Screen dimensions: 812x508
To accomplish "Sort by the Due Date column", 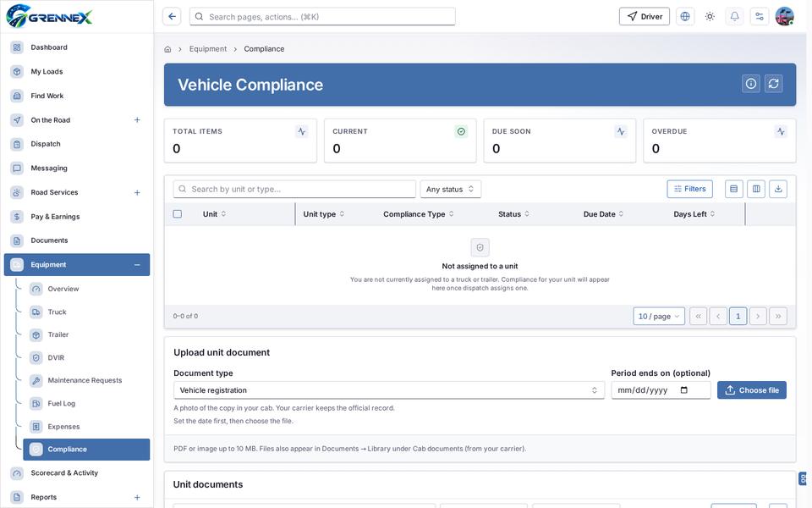I will pyautogui.click(x=603, y=214).
